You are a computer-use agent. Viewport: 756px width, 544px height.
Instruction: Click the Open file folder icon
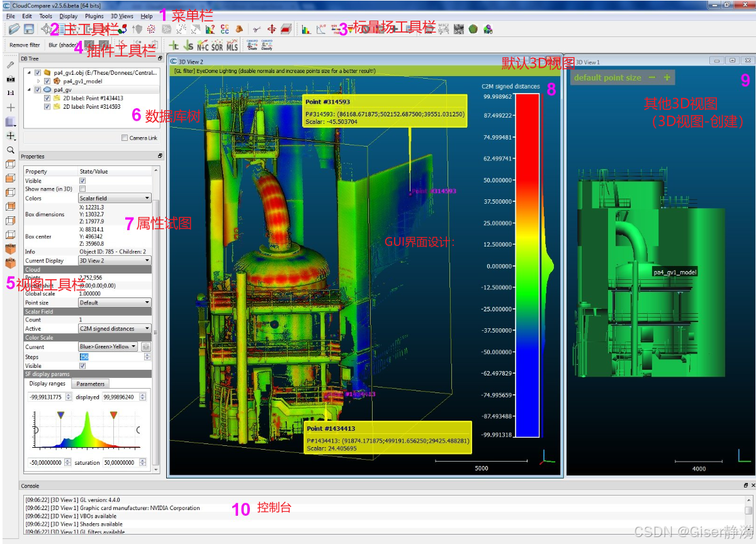14,29
